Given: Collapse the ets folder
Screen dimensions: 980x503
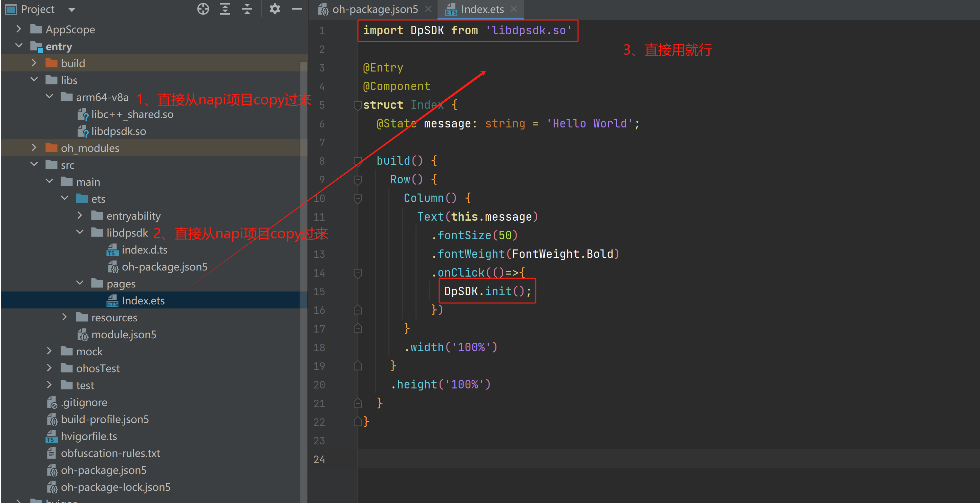Looking at the screenshot, I should [64, 198].
